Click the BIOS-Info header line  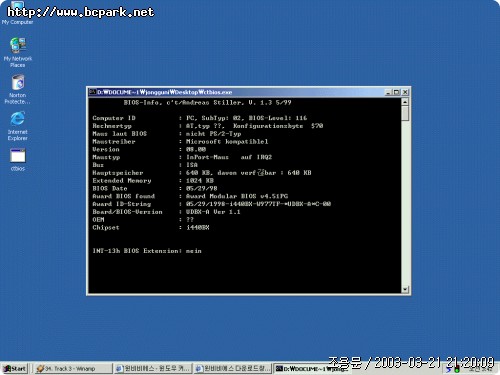click(207, 102)
